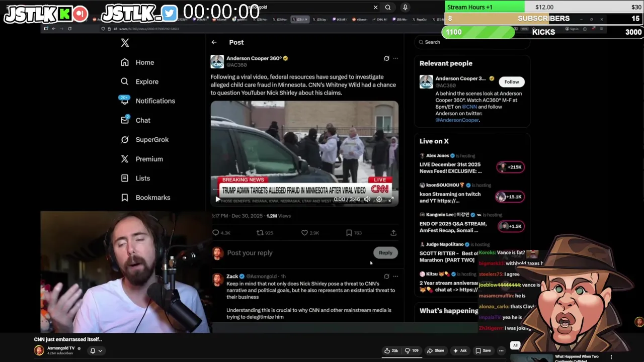Focus the X Search box
644x362 pixels.
[472, 42]
